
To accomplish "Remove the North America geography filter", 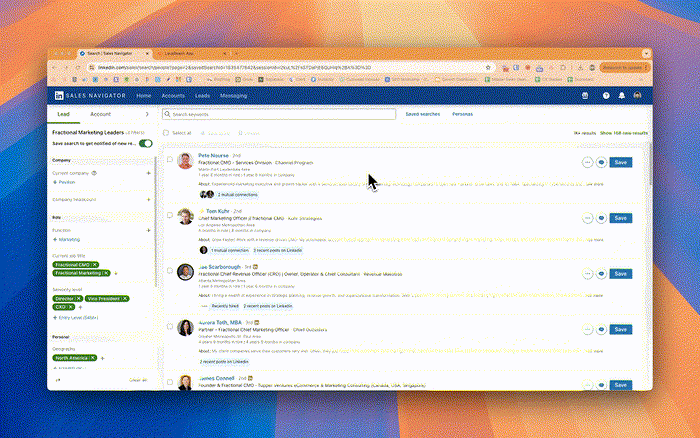I will 93,358.
